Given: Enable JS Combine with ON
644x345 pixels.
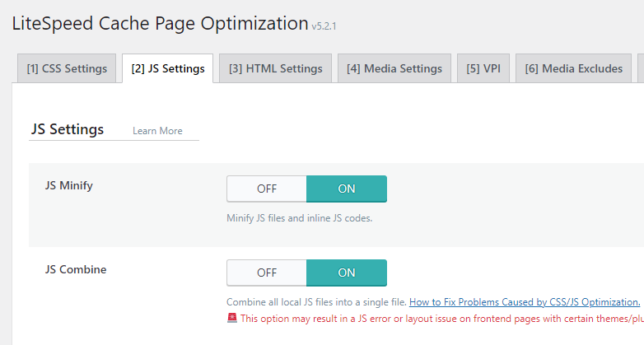Looking at the screenshot, I should (x=347, y=273).
